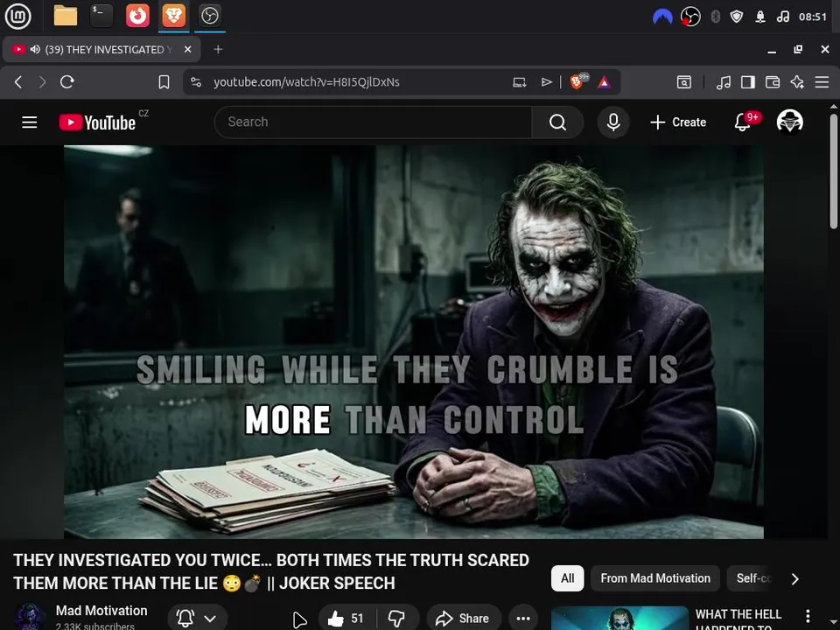The image size is (840, 630).
Task: Open the shield security tray icon
Action: click(737, 17)
